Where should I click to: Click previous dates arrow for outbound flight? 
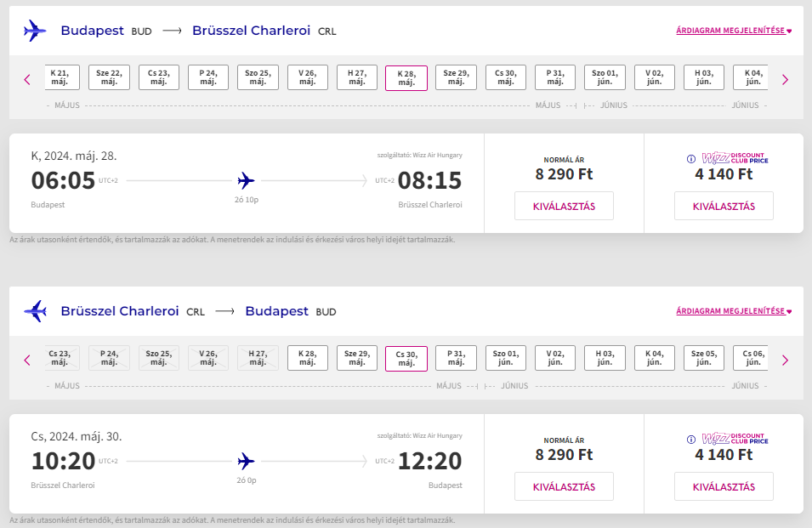pos(27,80)
